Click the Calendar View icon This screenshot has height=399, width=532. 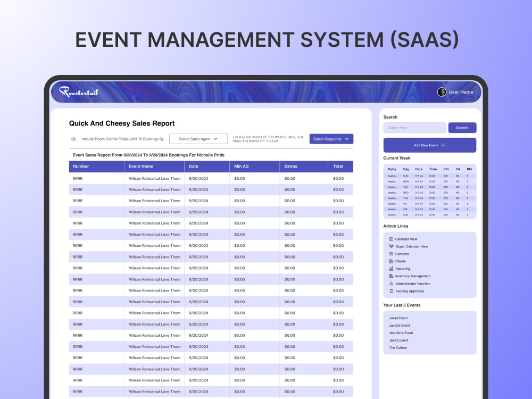[391, 239]
